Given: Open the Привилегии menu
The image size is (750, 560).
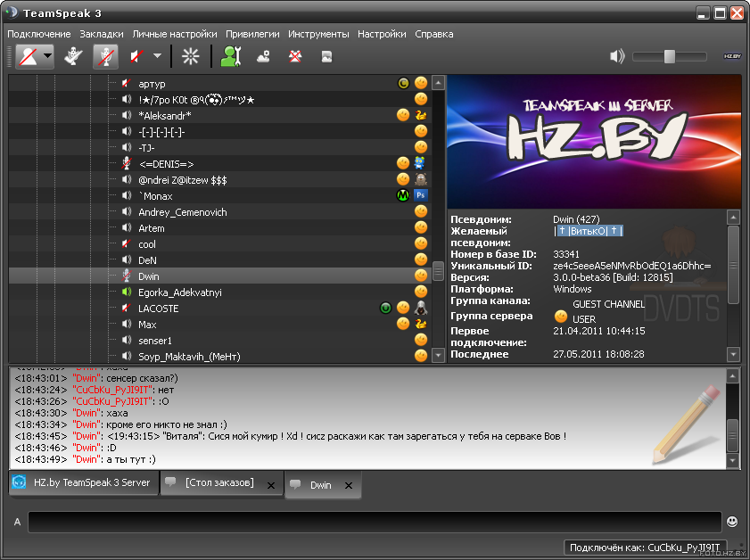Looking at the screenshot, I should [x=252, y=34].
